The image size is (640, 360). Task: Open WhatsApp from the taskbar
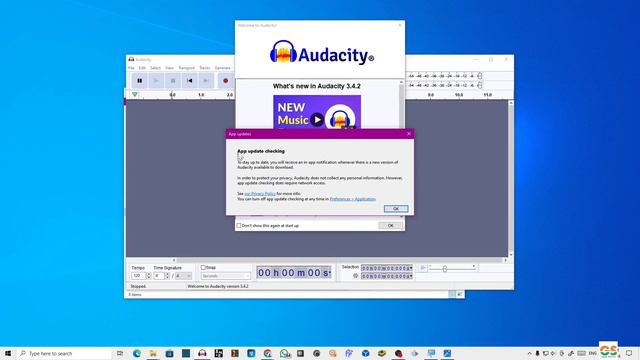pos(284,353)
